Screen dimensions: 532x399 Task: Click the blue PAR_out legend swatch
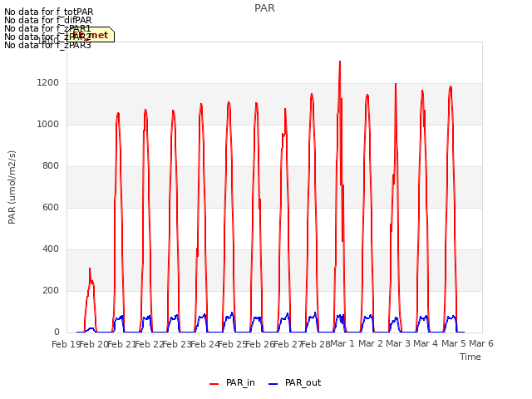point(273,384)
